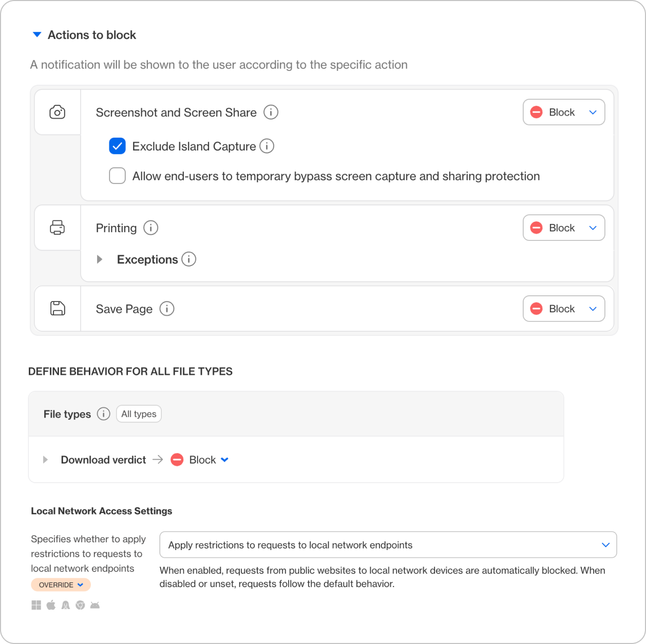Click the floppy disk icon beside Save Page
The width and height of the screenshot is (646, 644).
(x=57, y=308)
